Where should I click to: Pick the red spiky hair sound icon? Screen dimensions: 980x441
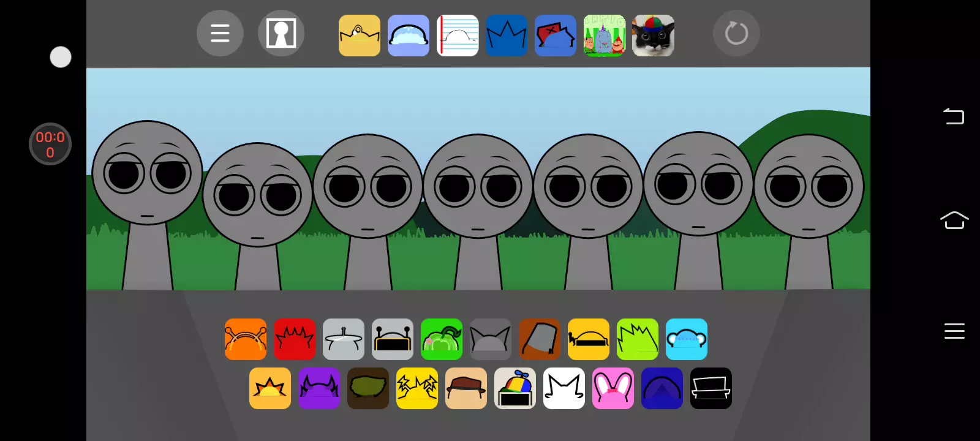(295, 339)
